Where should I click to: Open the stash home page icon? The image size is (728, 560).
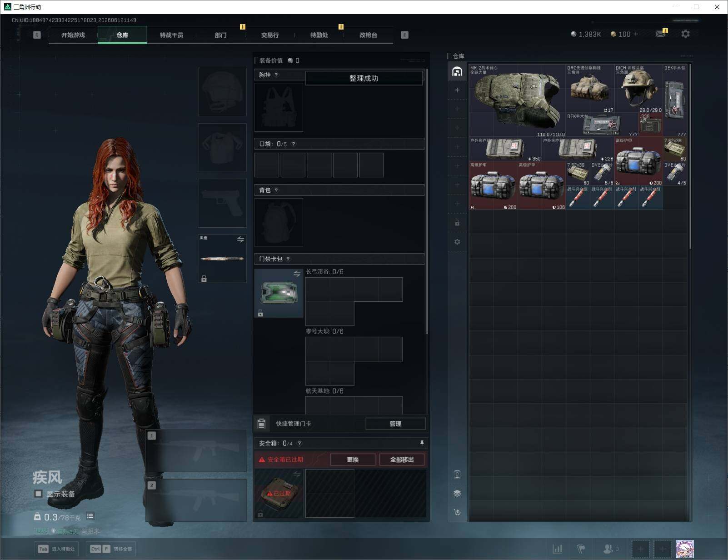coord(457,71)
